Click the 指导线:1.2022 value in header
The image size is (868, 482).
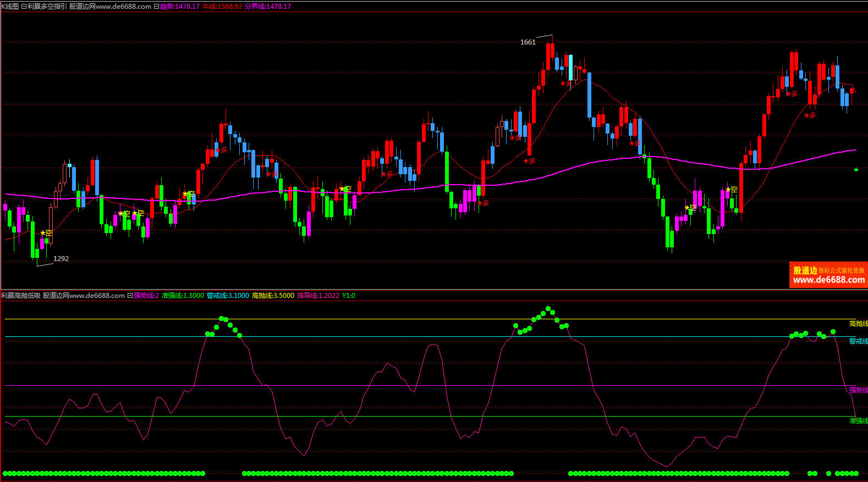(318, 296)
